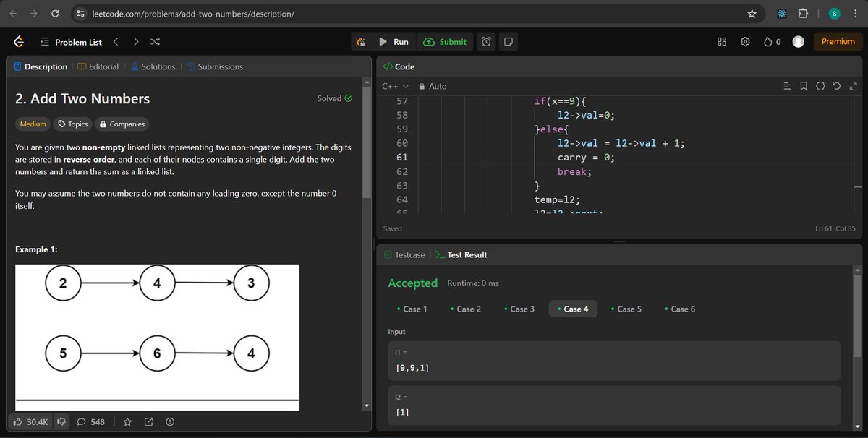868x438 pixels.
Task: Click the Solved status indicator
Action: [335, 98]
